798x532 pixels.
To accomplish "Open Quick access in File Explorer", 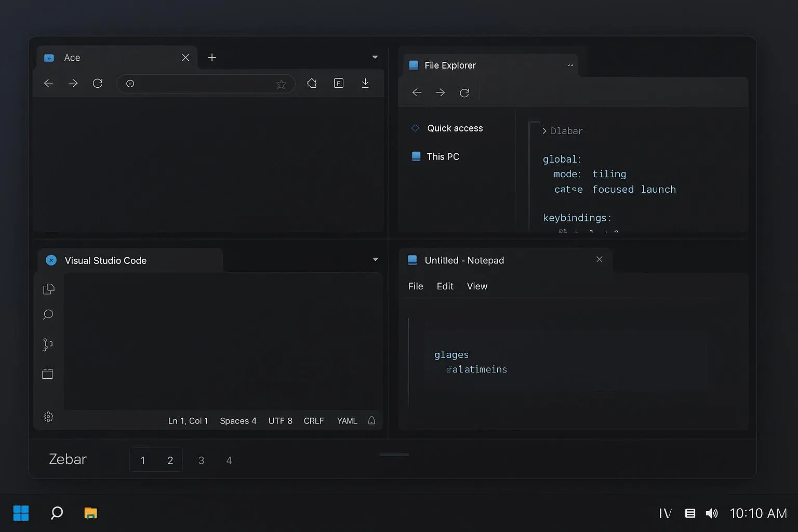I will click(x=447, y=128).
